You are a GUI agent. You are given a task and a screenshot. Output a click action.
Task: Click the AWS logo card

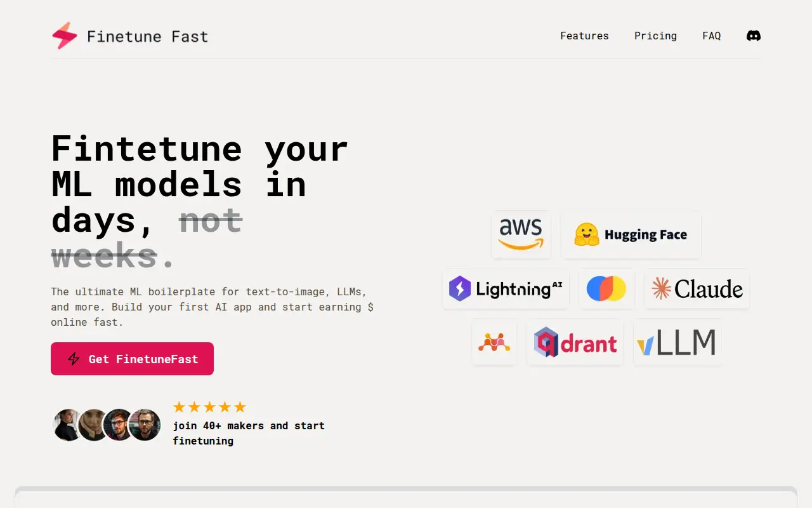pos(521,234)
